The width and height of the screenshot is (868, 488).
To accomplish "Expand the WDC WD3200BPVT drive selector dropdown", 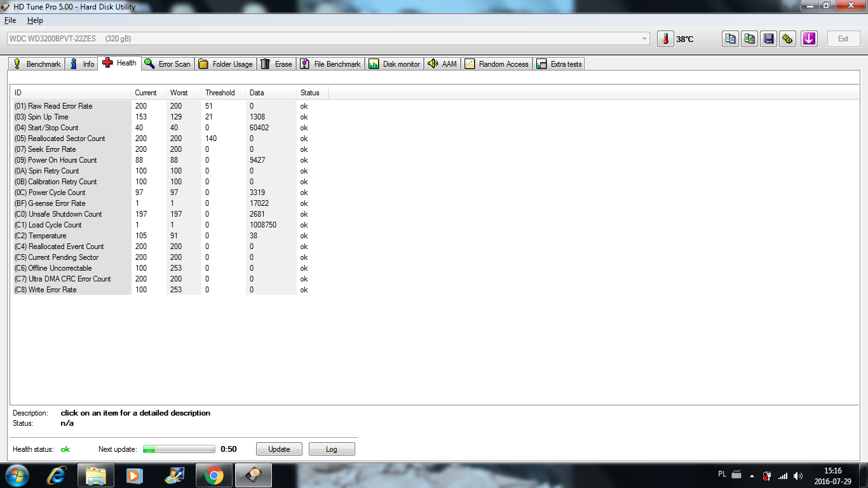I will point(328,39).
